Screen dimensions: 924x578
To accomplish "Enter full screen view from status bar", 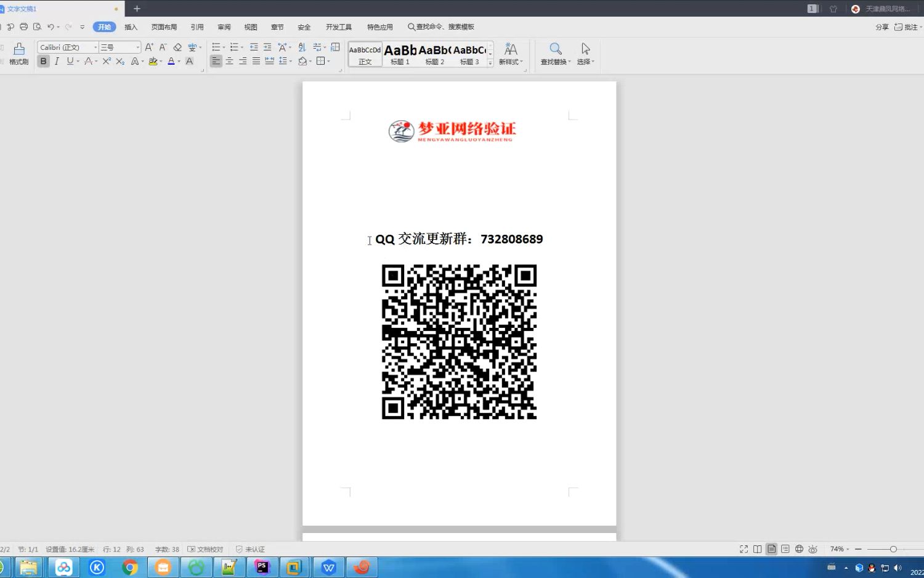I will 744,549.
